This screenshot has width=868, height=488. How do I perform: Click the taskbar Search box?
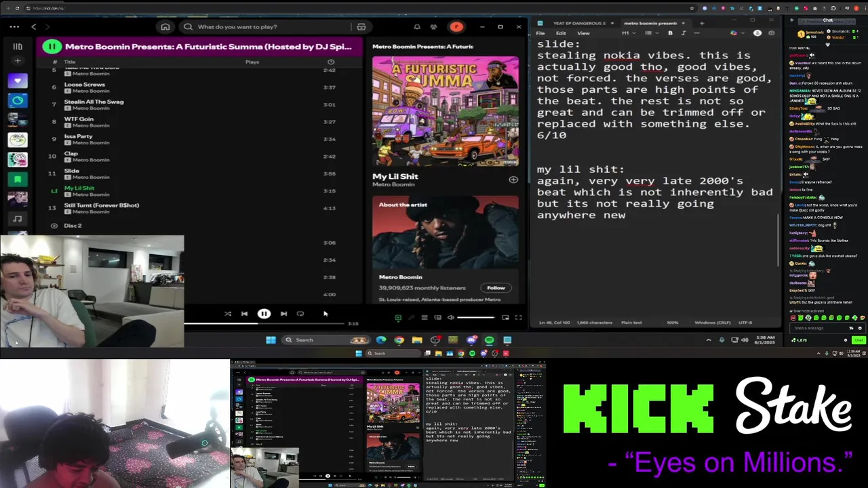tap(327, 340)
